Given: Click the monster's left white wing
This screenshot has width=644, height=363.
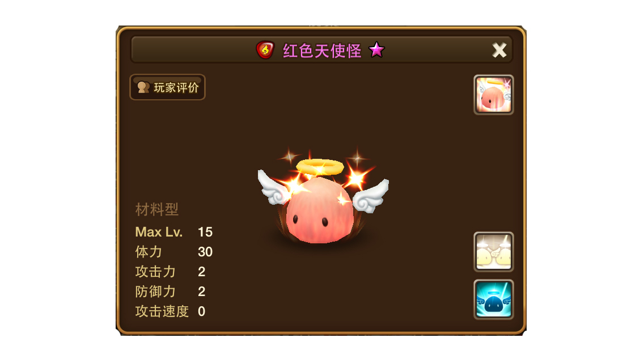Looking at the screenshot, I should point(275,187).
